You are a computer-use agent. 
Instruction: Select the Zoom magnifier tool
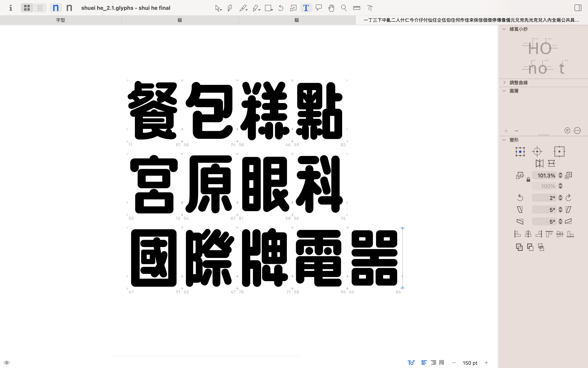pos(344,8)
